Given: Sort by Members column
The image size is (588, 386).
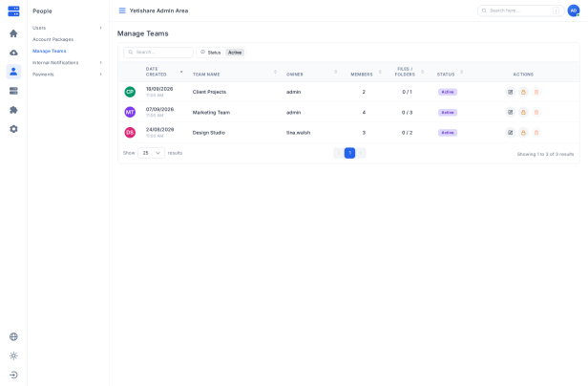Looking at the screenshot, I should coord(366,74).
